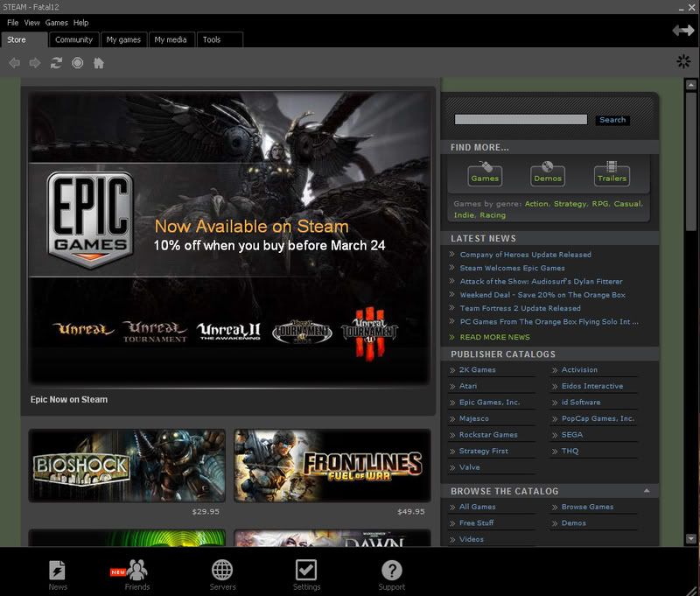Expand READ MORE NEWS under Latest News
The height and width of the screenshot is (596, 700).
tap(493, 336)
